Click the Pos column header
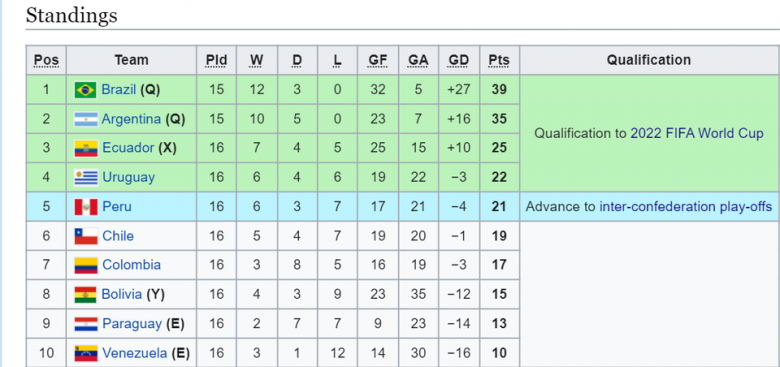Image resolution: width=780 pixels, height=367 pixels. pyautogui.click(x=46, y=60)
